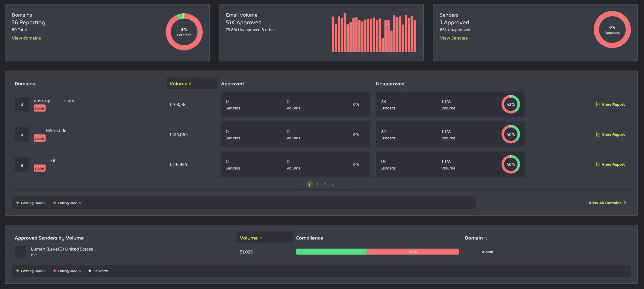Sort approved senders by Domain column
This screenshot has width=644, height=289.
(x=475, y=238)
